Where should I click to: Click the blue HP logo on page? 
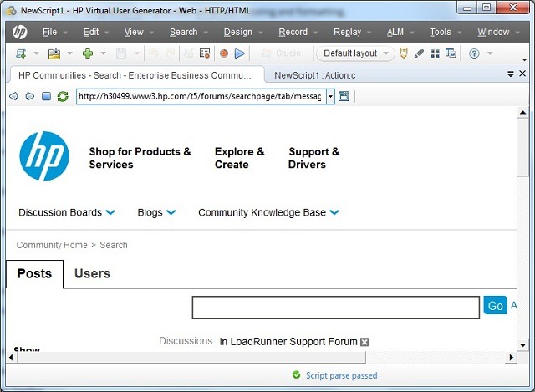(x=44, y=156)
